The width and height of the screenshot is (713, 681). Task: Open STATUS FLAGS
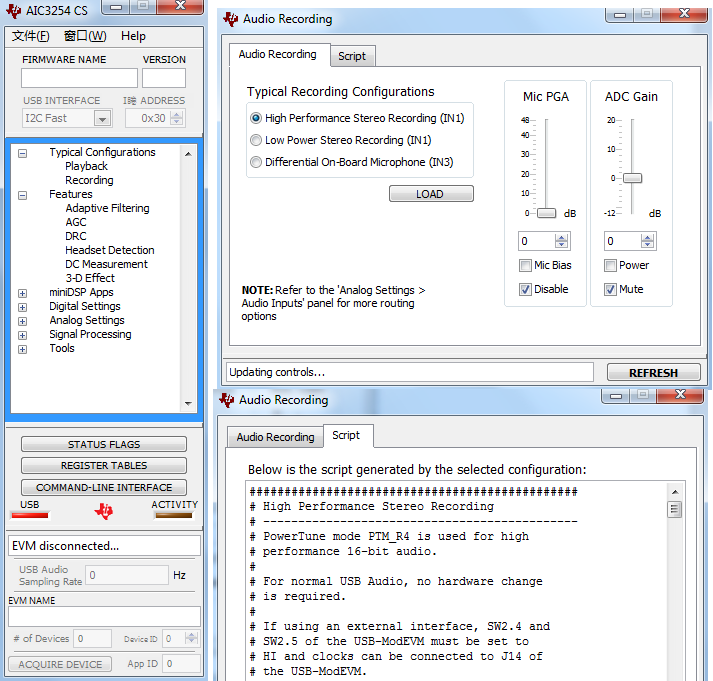104,444
